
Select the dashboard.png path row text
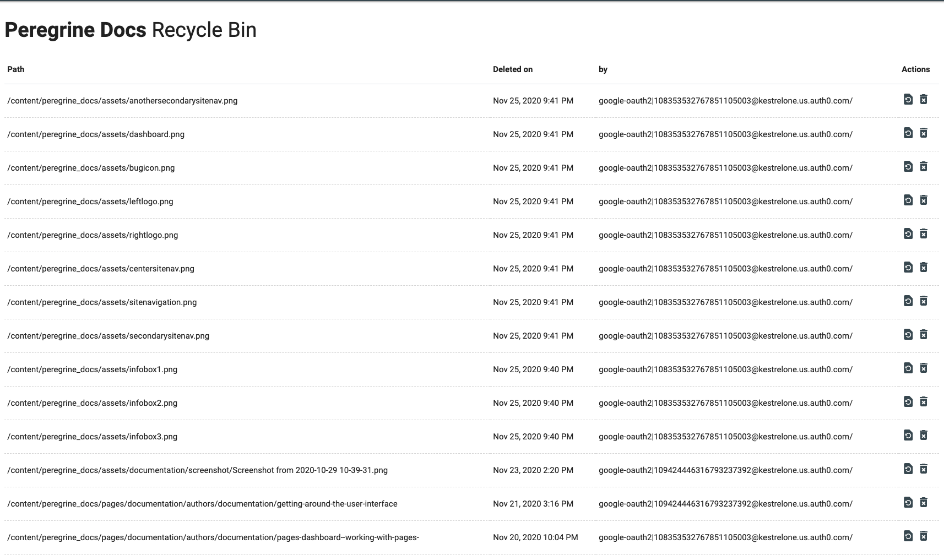click(x=96, y=134)
